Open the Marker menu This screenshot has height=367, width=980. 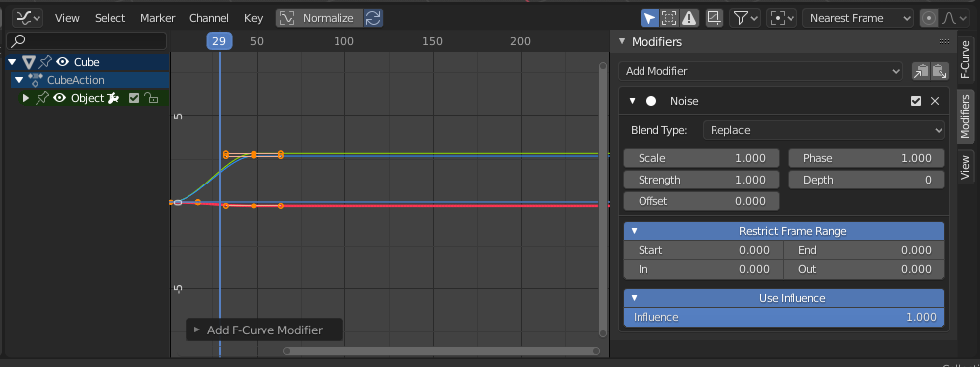click(158, 18)
